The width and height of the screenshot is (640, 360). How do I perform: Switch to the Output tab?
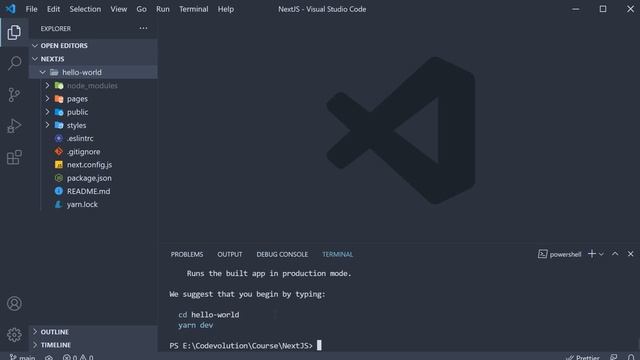[229, 254]
